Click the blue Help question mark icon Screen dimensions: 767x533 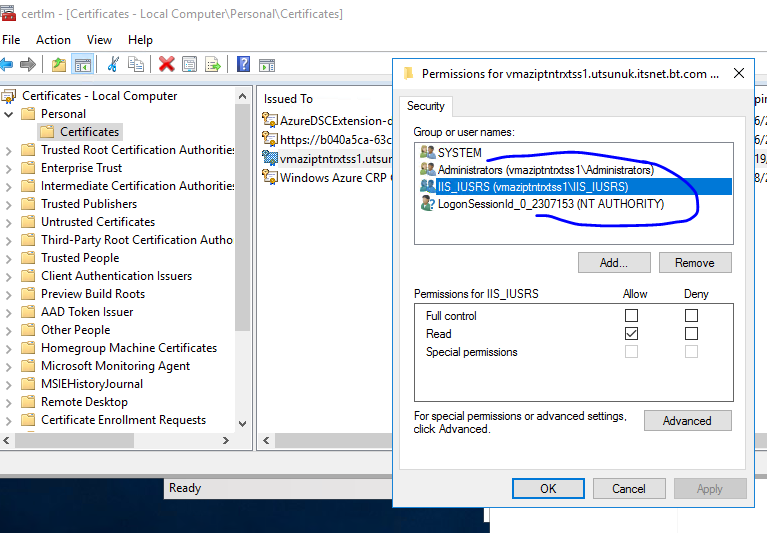tap(243, 64)
